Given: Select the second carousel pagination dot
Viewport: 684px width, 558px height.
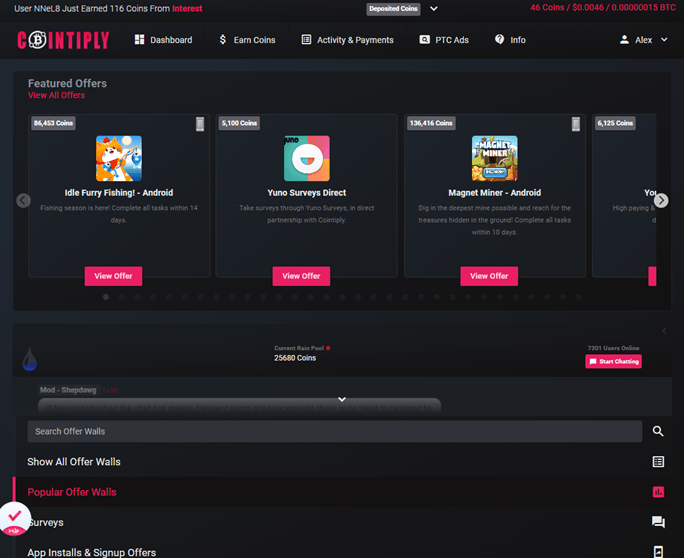Looking at the screenshot, I should coord(122,297).
